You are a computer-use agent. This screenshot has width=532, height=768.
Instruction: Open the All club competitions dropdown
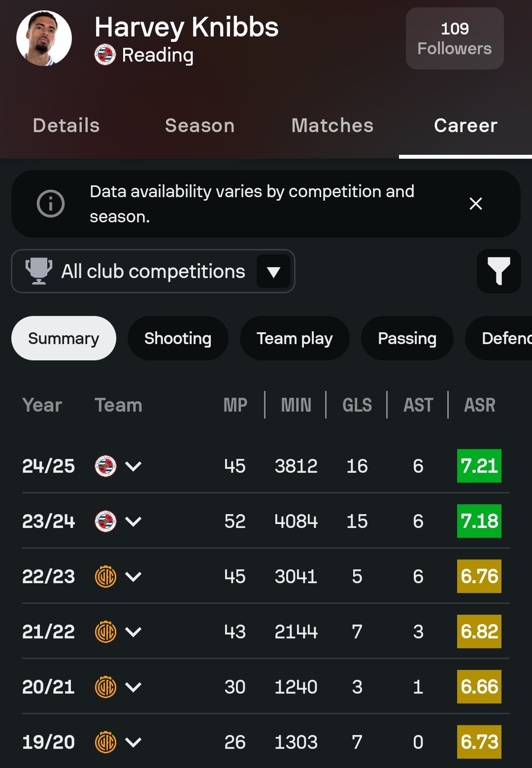(x=153, y=271)
